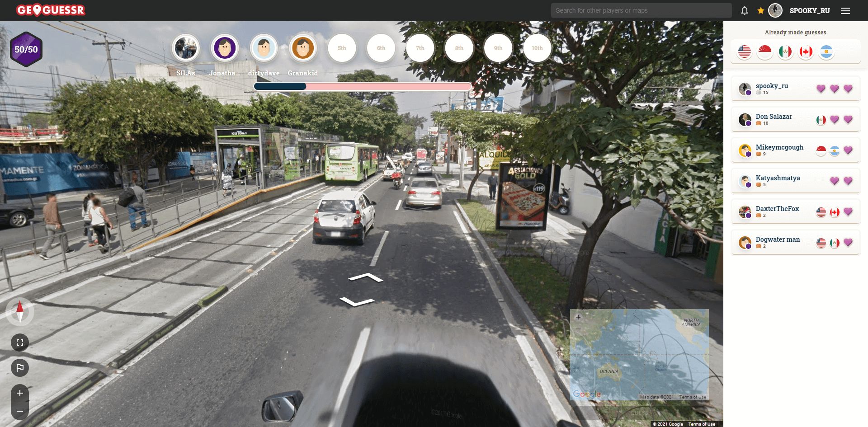Zoom in the street view
The height and width of the screenshot is (427, 868).
20,394
